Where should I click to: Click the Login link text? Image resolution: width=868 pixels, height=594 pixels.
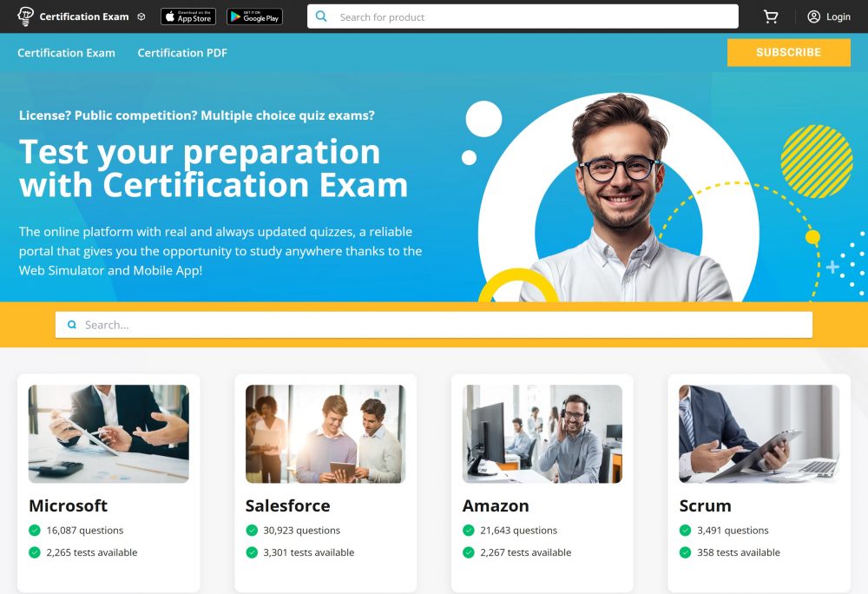pyautogui.click(x=838, y=16)
